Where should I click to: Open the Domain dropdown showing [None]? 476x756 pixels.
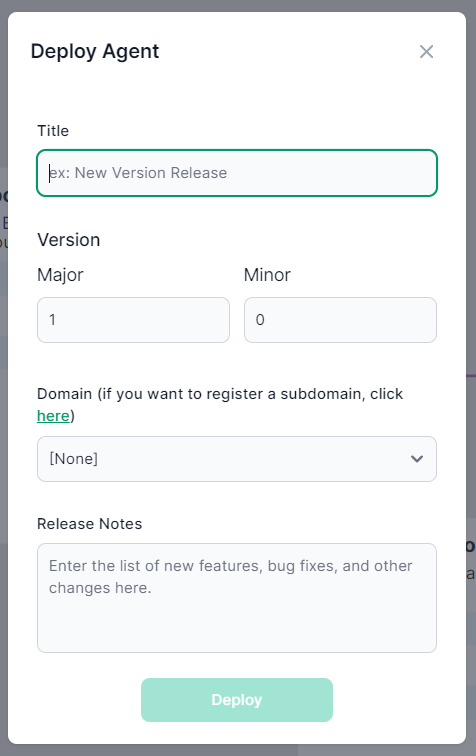237,459
